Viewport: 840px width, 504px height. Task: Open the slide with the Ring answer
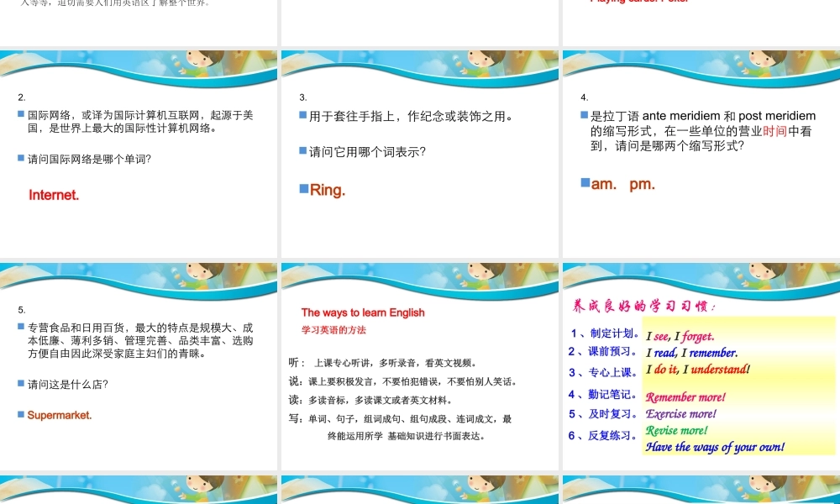[x=419, y=155]
